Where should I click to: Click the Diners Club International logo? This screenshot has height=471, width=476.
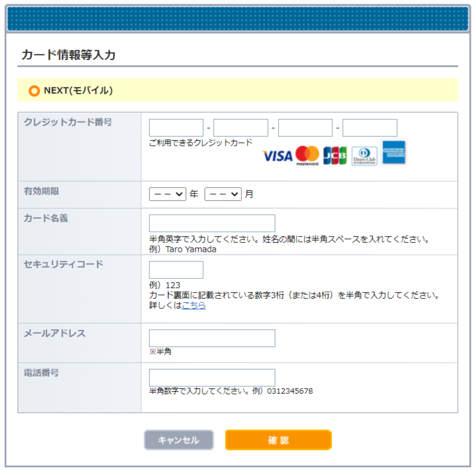(x=365, y=155)
